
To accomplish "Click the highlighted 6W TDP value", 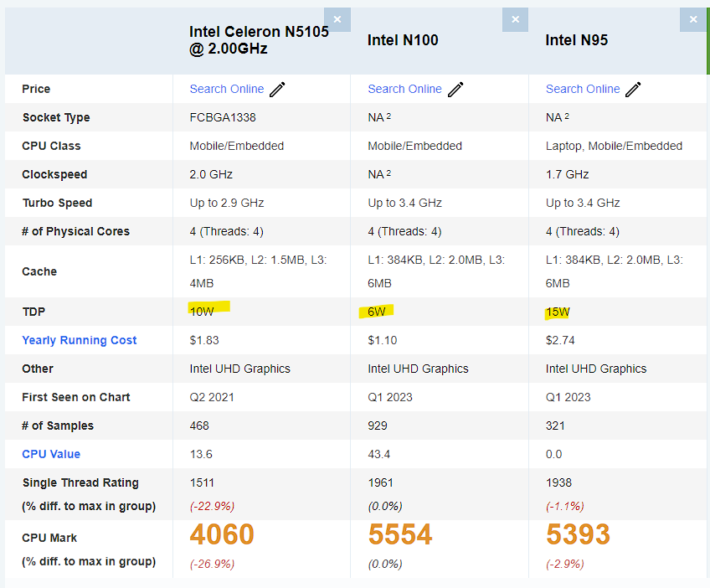I will pyautogui.click(x=378, y=312).
